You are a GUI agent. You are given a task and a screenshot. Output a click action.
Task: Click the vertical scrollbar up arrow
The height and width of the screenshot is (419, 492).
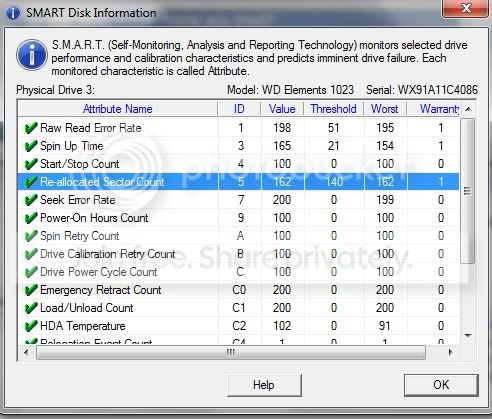click(x=468, y=109)
